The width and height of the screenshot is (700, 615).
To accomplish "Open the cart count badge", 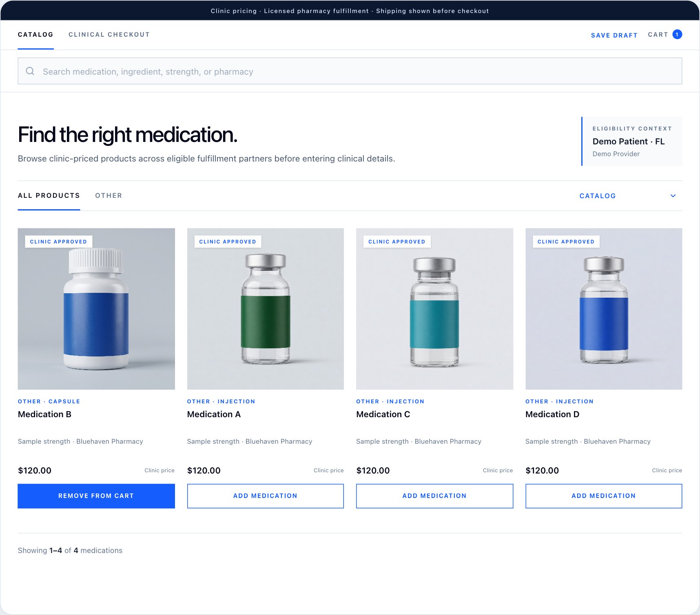I will click(x=677, y=35).
